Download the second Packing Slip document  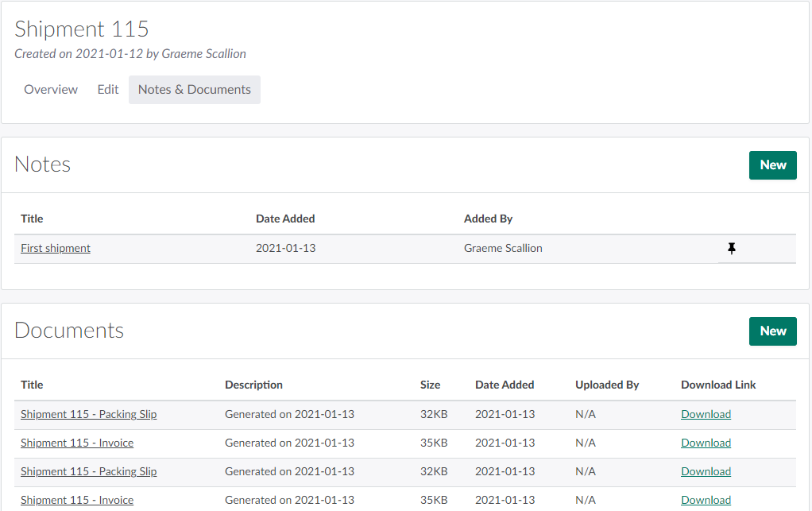point(706,471)
